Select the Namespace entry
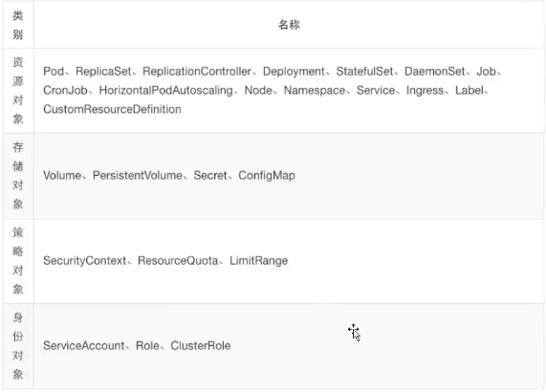 pos(315,91)
